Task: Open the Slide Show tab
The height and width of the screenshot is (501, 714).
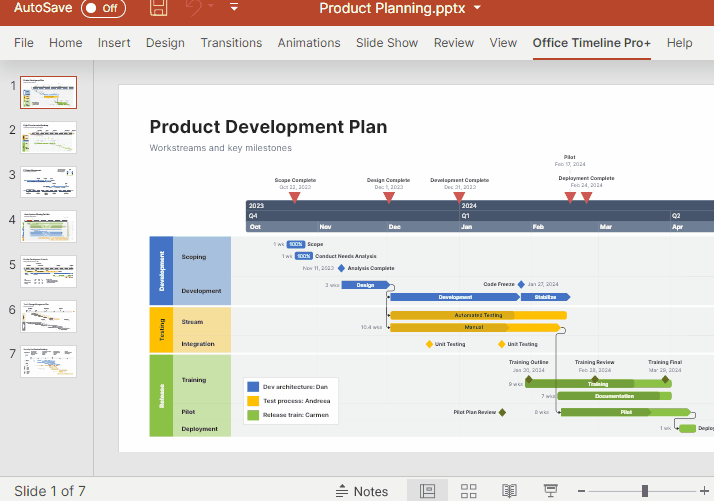Action: [x=387, y=43]
